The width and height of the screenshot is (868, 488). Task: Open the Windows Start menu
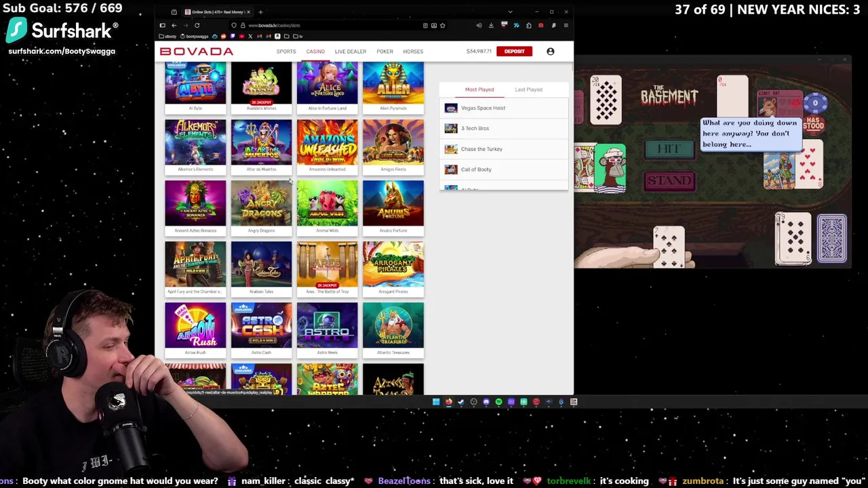click(436, 402)
